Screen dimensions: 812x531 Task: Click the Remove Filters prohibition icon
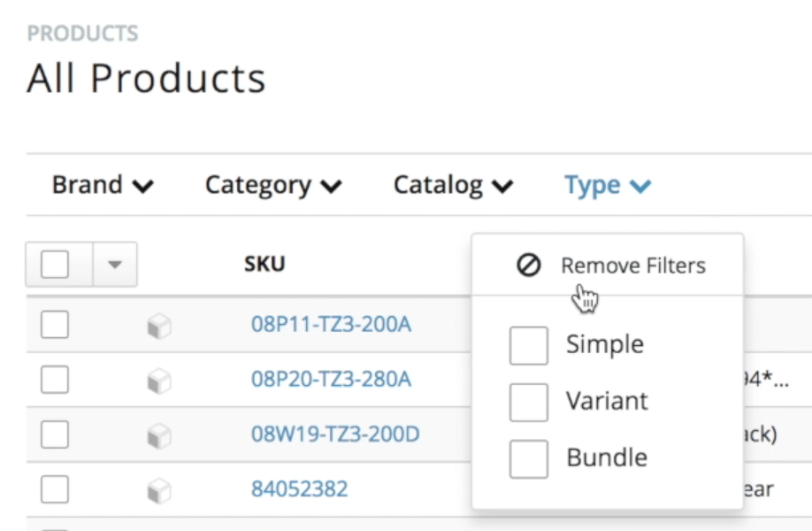pyautogui.click(x=529, y=265)
